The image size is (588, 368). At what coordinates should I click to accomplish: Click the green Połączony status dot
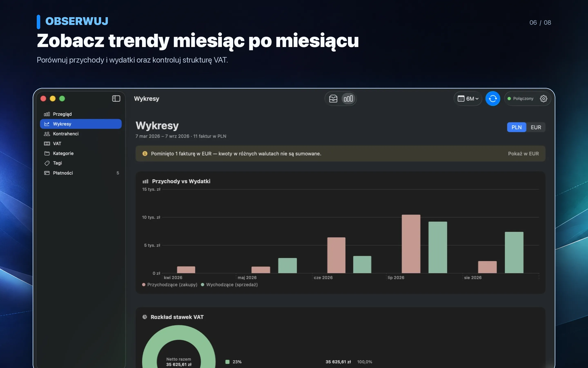click(x=509, y=99)
